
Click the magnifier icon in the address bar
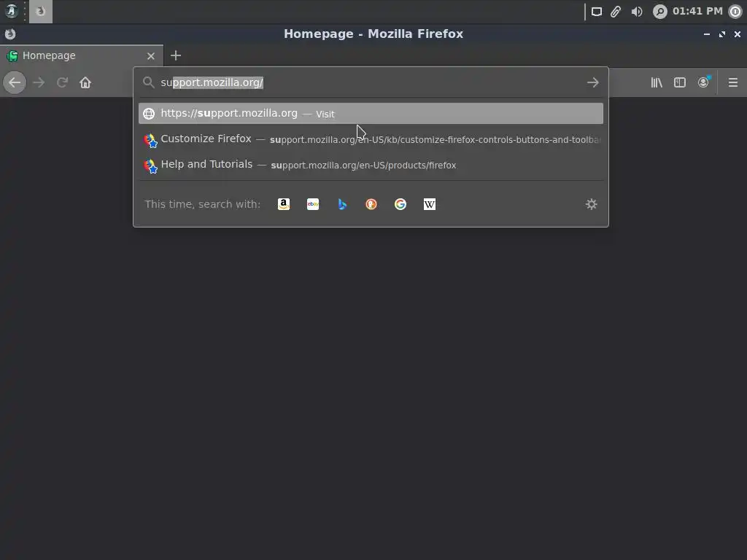pyautogui.click(x=149, y=82)
